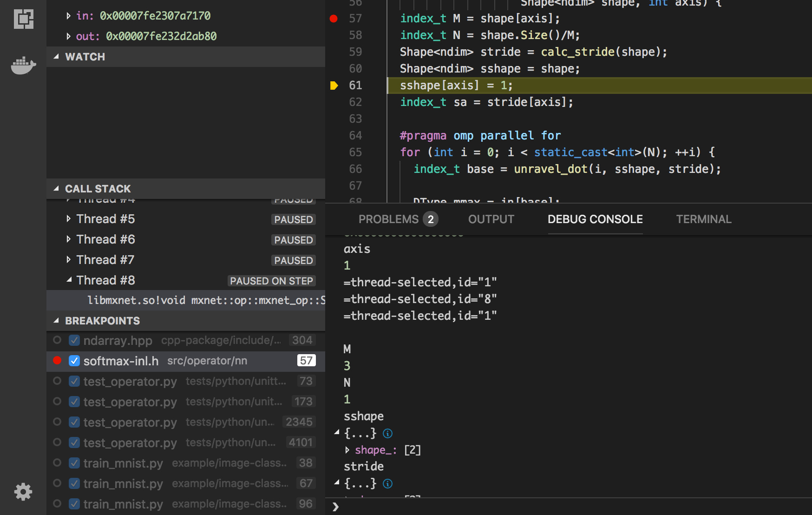
Task: Open the Docker view in activity bar
Action: coord(23,66)
